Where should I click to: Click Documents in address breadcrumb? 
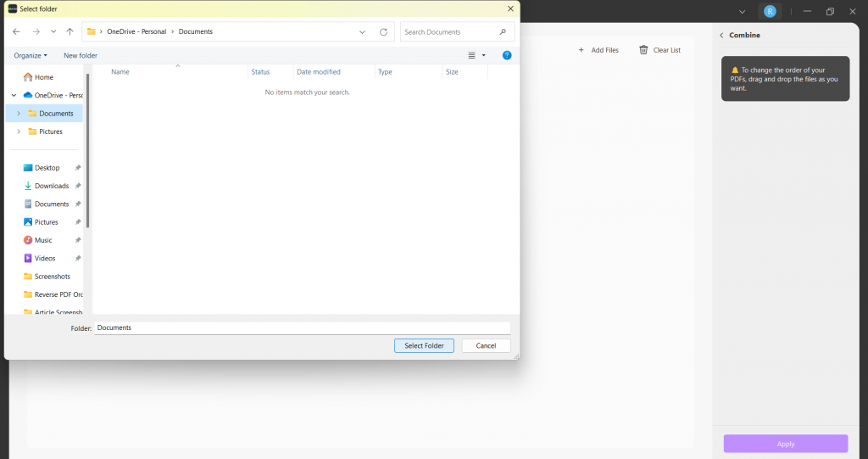(x=196, y=31)
